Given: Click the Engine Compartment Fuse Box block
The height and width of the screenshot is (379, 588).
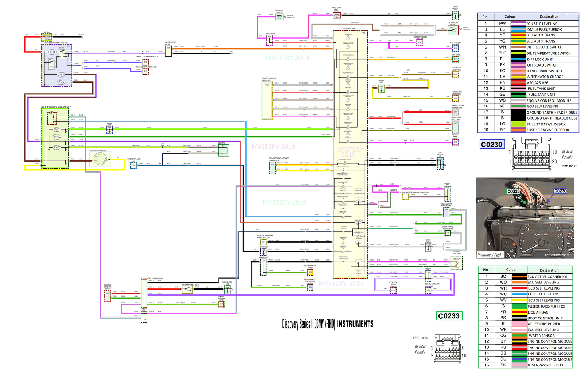Looking at the screenshot, I should click(57, 65).
